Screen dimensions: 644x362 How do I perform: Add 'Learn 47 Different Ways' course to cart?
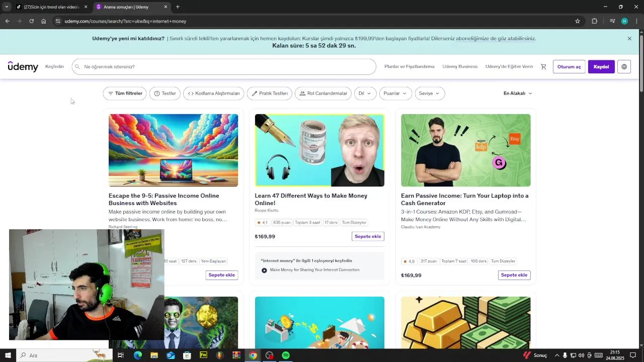368,236
